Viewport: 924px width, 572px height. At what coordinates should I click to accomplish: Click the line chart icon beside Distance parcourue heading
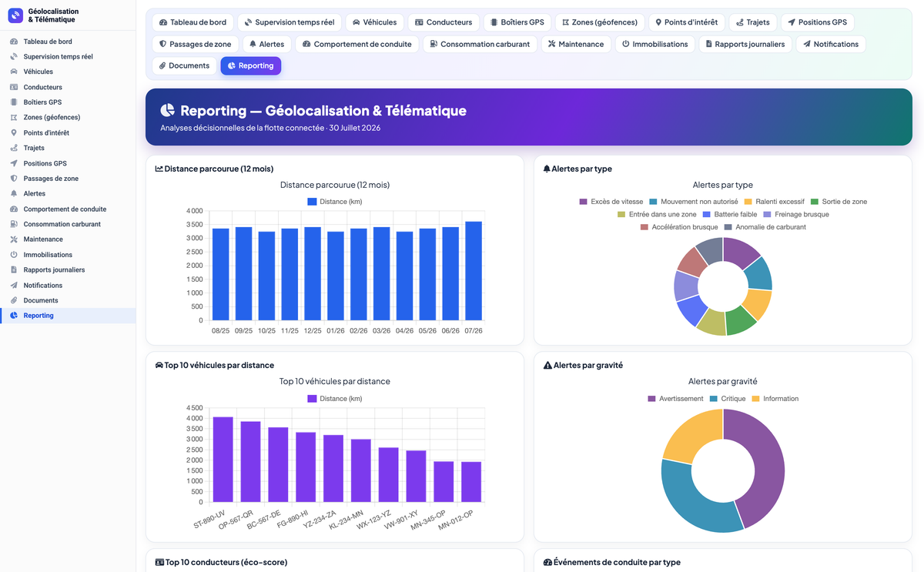pos(159,169)
